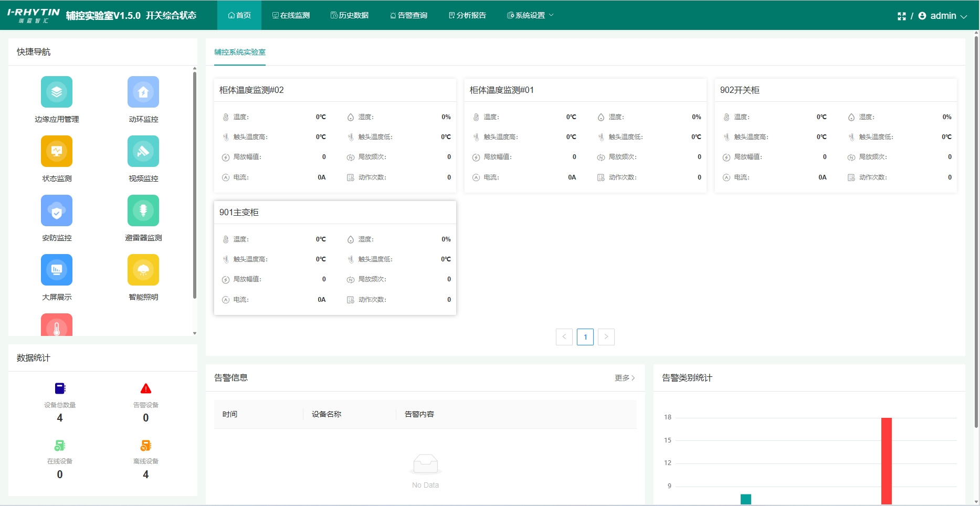Toggle fullscreen with the expand icon
This screenshot has height=506, width=980.
tap(901, 16)
